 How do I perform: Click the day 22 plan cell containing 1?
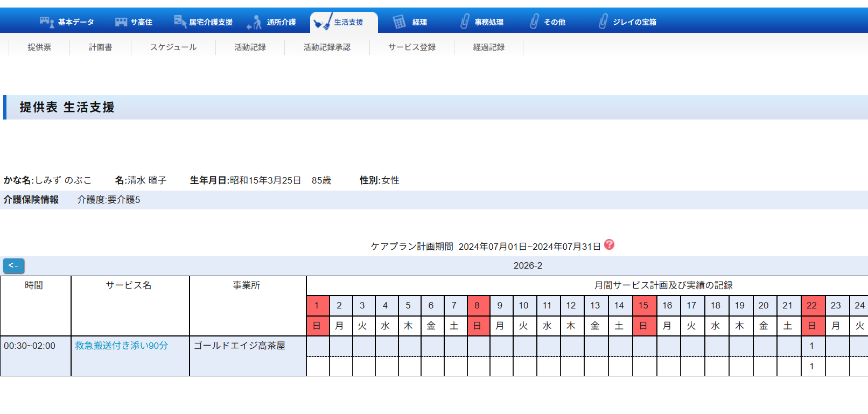pyautogui.click(x=811, y=346)
